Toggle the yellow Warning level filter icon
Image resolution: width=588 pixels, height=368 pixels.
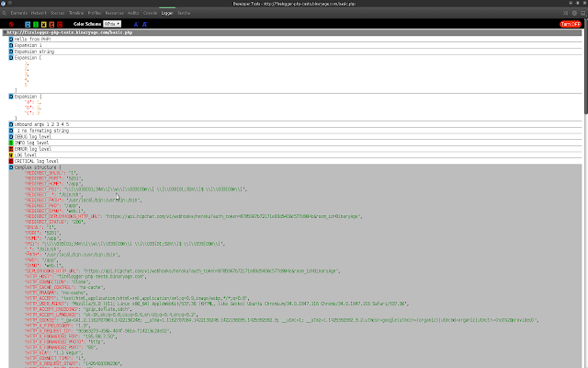point(43,25)
